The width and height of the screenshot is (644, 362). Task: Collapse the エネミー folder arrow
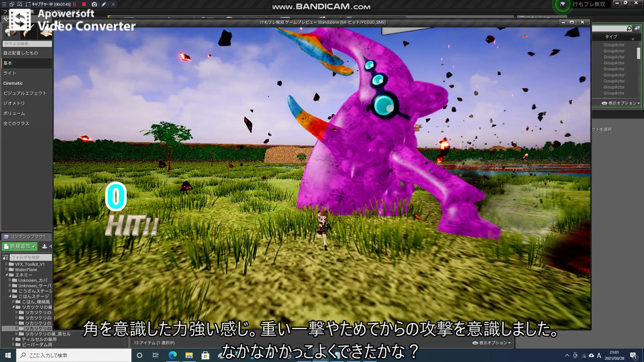[x=7, y=275]
